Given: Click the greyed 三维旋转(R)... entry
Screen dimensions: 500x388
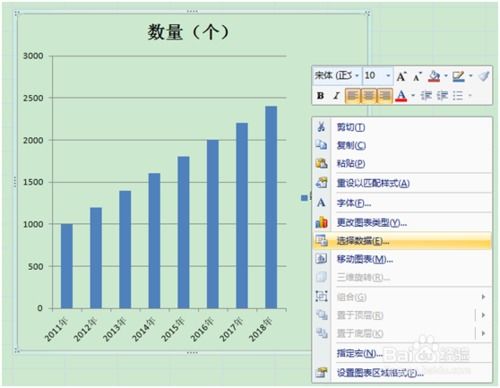Looking at the screenshot, I should [402, 277].
